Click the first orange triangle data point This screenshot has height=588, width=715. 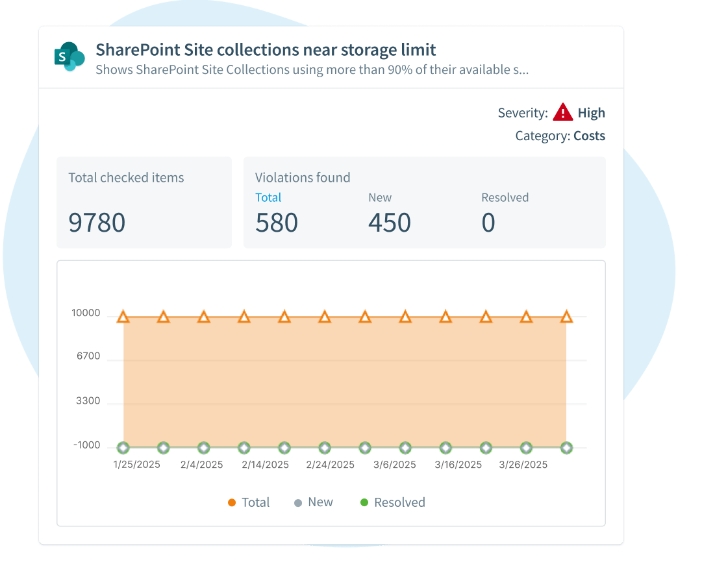[123, 317]
